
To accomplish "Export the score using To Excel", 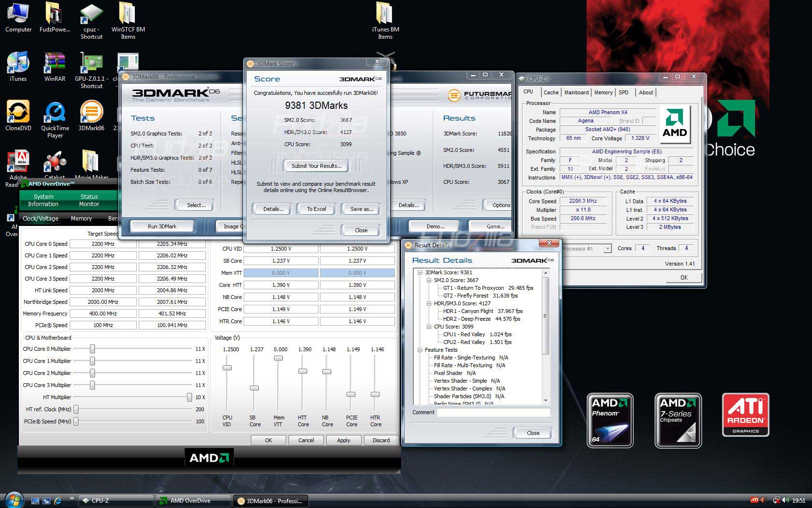I will coord(316,209).
